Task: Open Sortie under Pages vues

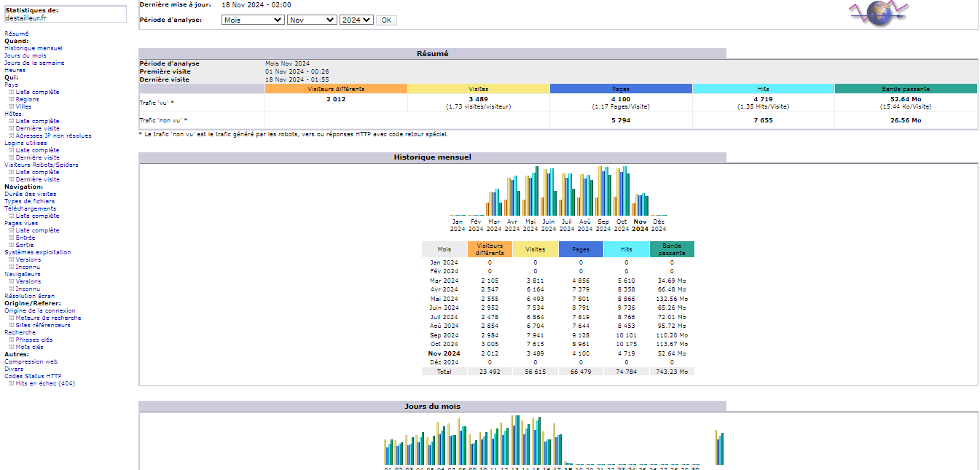Action: [x=23, y=245]
